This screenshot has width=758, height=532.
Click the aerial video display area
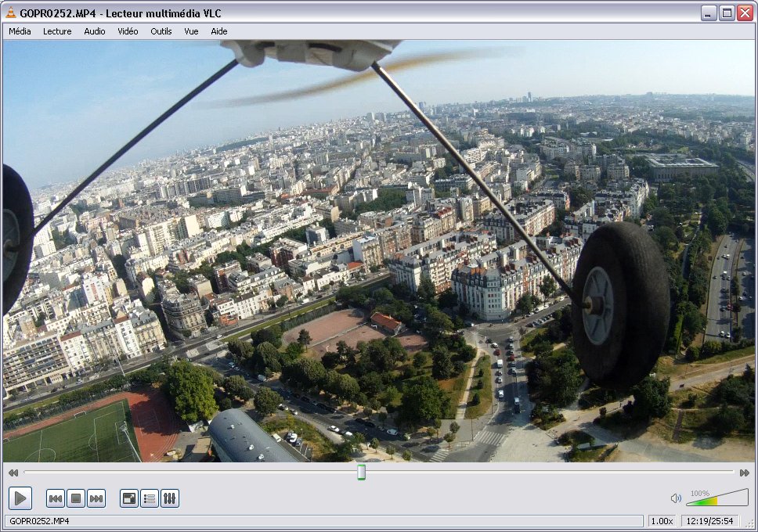378,251
